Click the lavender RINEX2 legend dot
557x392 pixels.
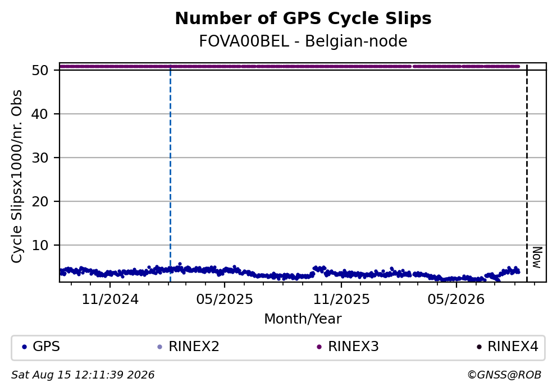tap(159, 347)
